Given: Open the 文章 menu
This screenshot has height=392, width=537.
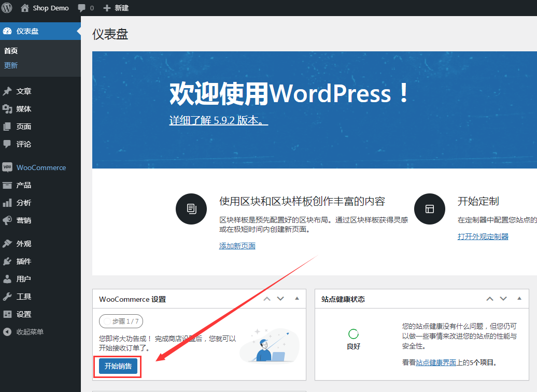Looking at the screenshot, I should [x=40, y=91].
